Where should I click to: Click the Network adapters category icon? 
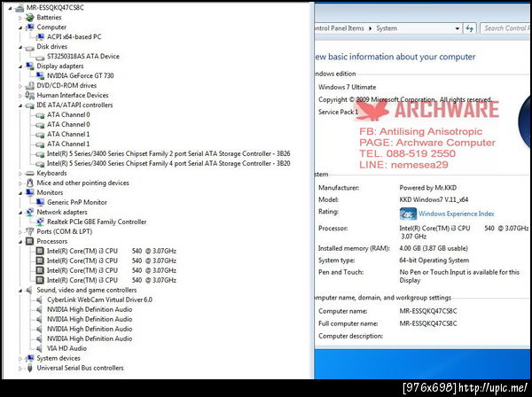(30, 212)
